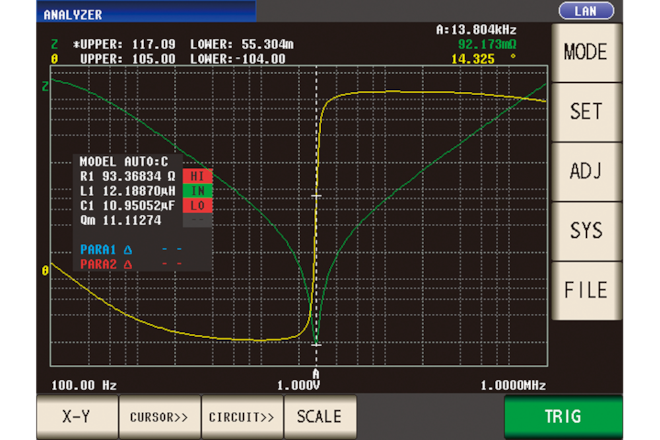Click the yellow θ axis label
Screen dimensions: 660x440
click(x=44, y=271)
